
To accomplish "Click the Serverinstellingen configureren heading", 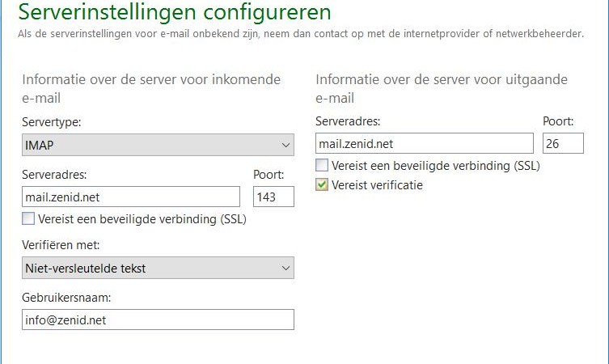I will [x=175, y=11].
